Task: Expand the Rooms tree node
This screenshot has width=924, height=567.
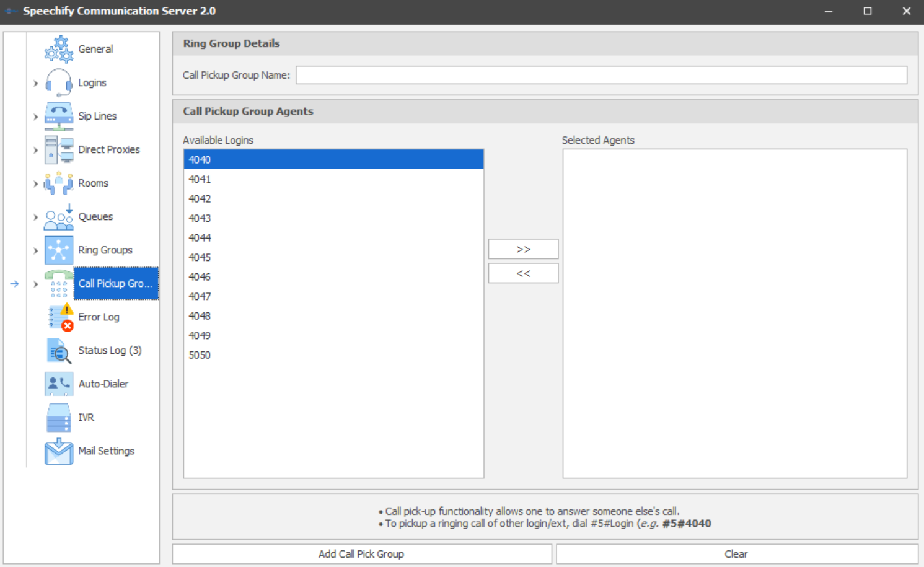Action: (x=35, y=183)
